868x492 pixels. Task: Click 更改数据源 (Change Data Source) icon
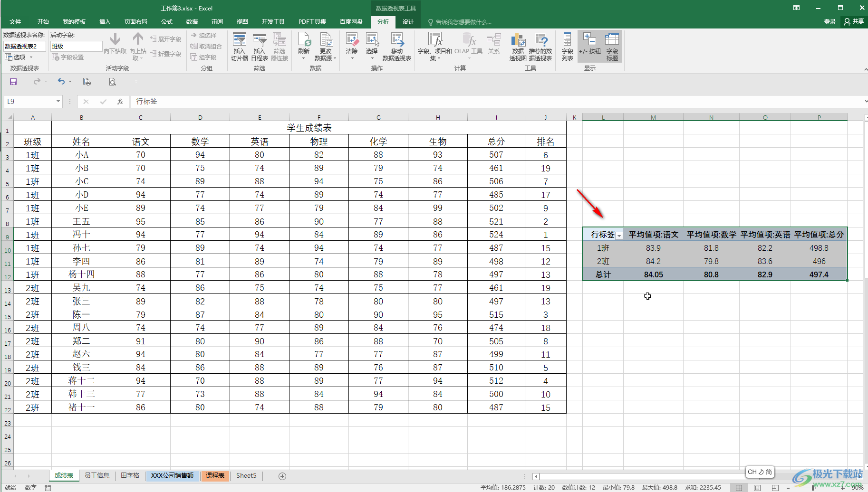[326, 47]
